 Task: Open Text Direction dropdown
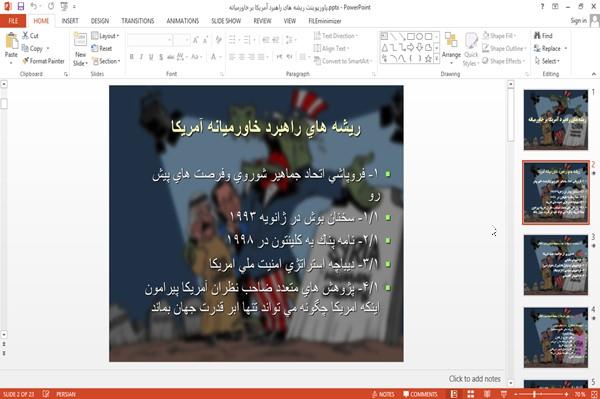click(336, 36)
